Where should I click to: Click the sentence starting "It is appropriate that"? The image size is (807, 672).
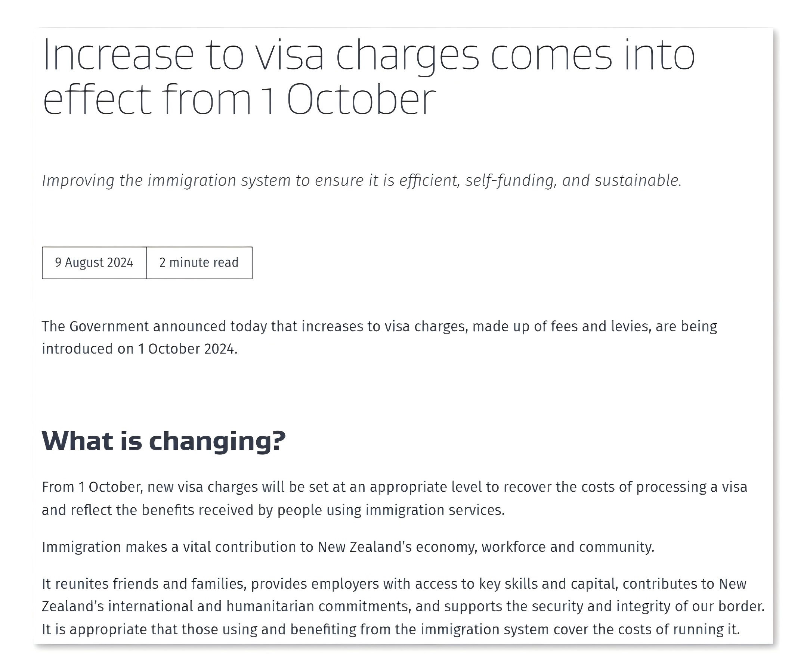click(x=390, y=629)
